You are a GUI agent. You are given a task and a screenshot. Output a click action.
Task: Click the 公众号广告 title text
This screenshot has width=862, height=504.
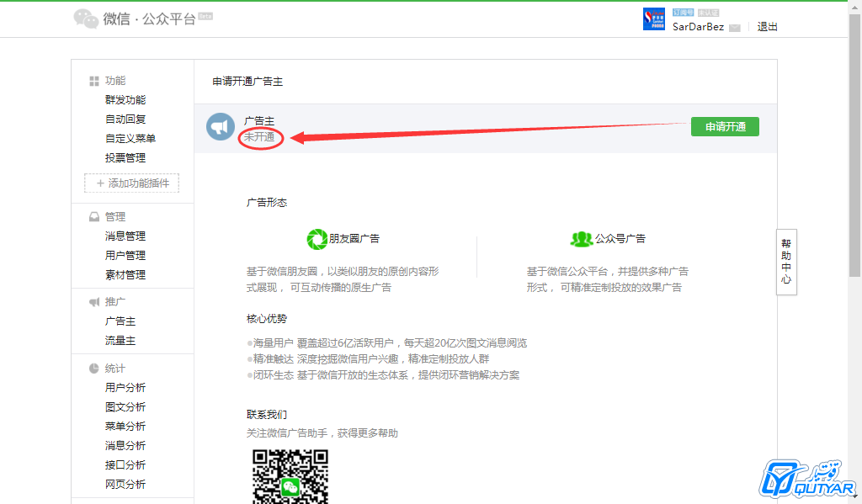point(620,238)
